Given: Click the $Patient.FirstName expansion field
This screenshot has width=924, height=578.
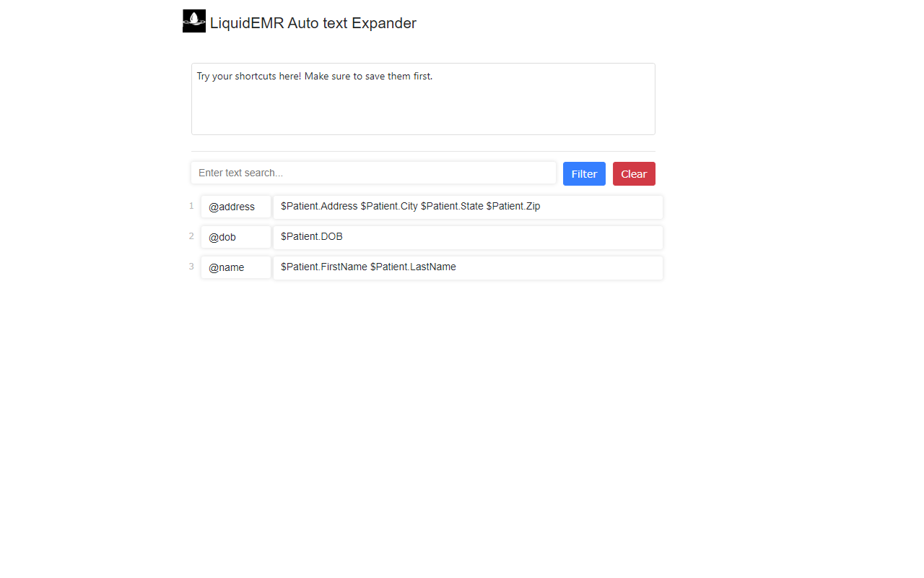Looking at the screenshot, I should point(468,267).
